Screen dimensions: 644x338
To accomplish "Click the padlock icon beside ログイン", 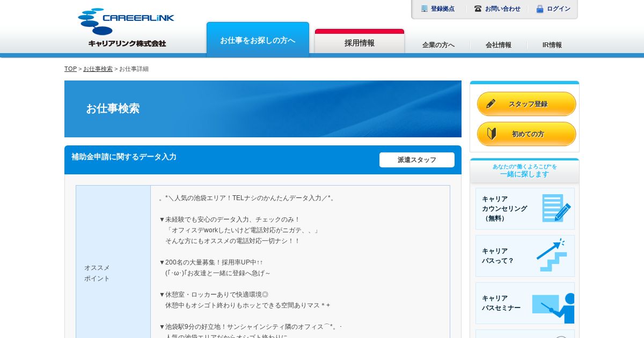I will coord(540,9).
